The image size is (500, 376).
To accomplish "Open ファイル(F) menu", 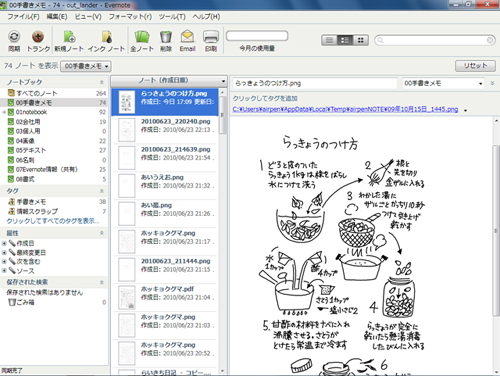I will coord(23,17).
